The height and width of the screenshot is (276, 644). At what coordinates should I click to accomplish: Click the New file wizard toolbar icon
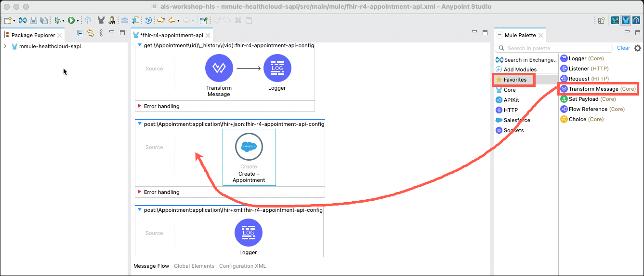(x=8, y=20)
